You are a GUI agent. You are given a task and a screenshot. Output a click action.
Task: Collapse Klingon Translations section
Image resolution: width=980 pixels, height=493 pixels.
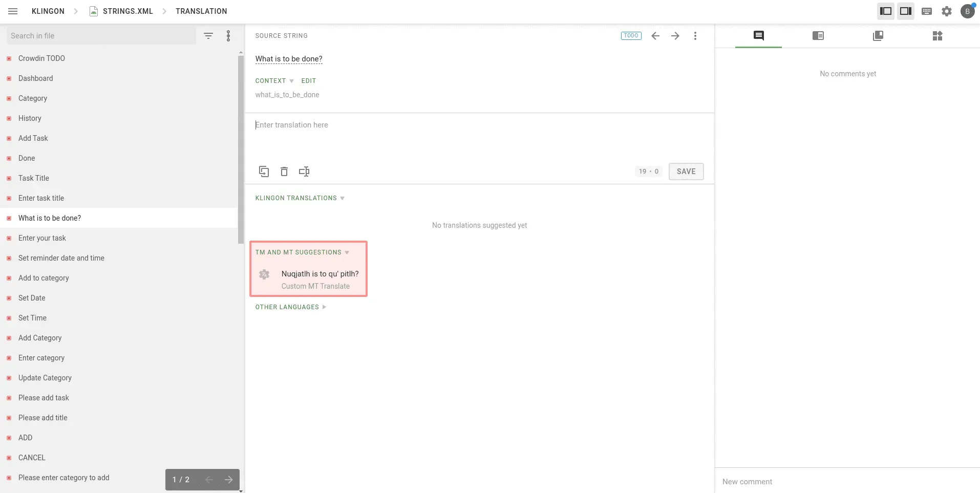[x=341, y=198]
